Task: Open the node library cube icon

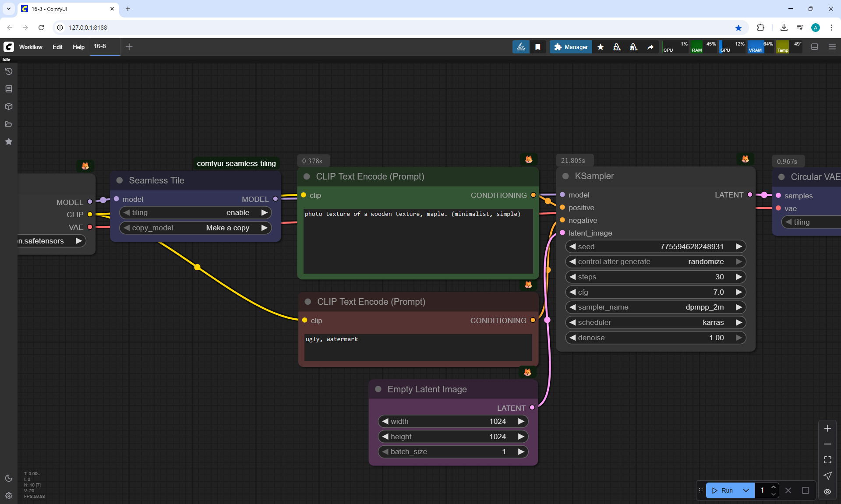Action: tap(9, 106)
